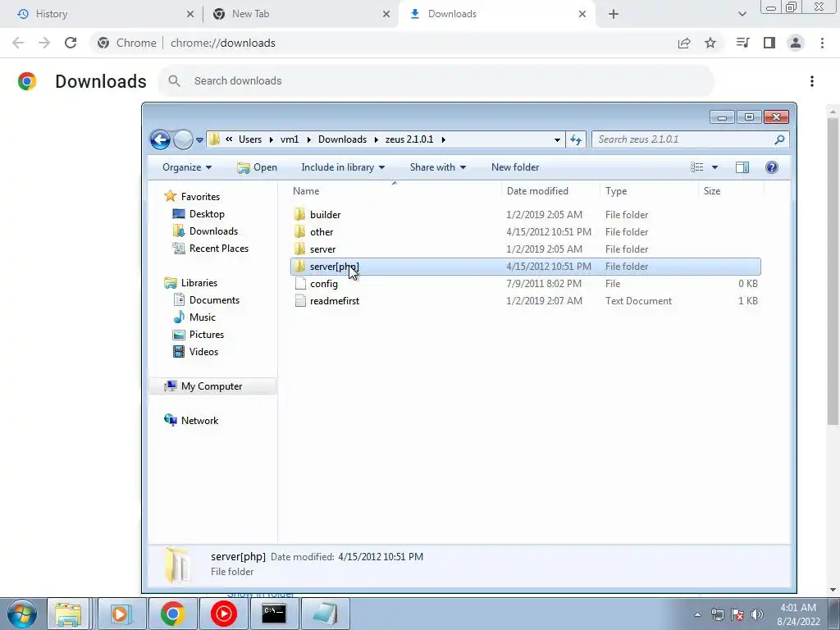Close the History tab
The width and height of the screenshot is (840, 630).
point(190,15)
